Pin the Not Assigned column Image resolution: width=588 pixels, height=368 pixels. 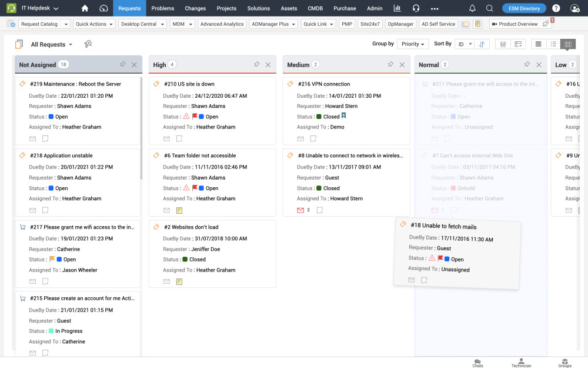pyautogui.click(x=122, y=64)
